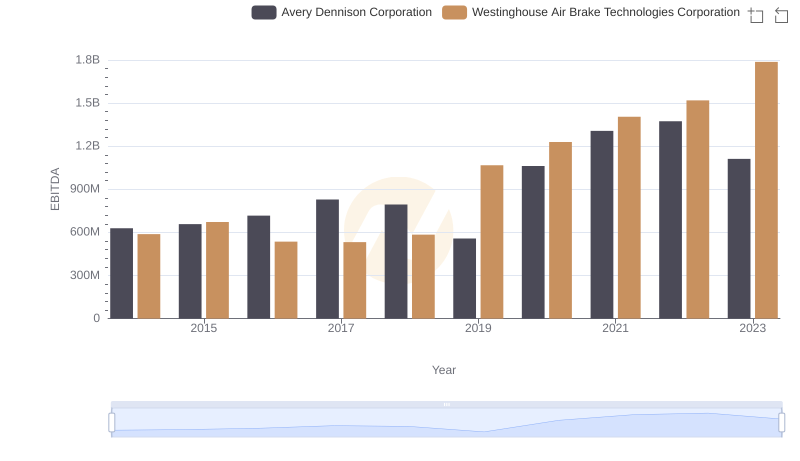Click Westinghouse 2015 tan bar

[x=217, y=270]
